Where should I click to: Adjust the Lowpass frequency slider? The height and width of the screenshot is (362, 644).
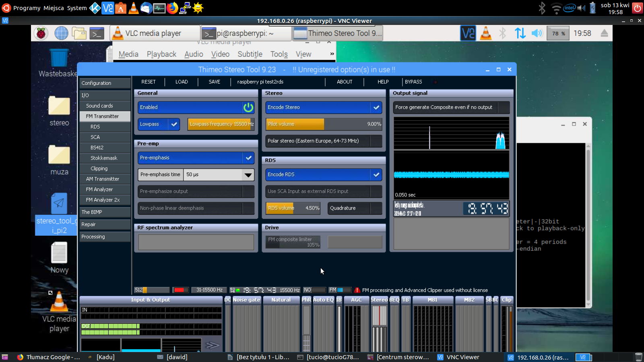(x=221, y=124)
